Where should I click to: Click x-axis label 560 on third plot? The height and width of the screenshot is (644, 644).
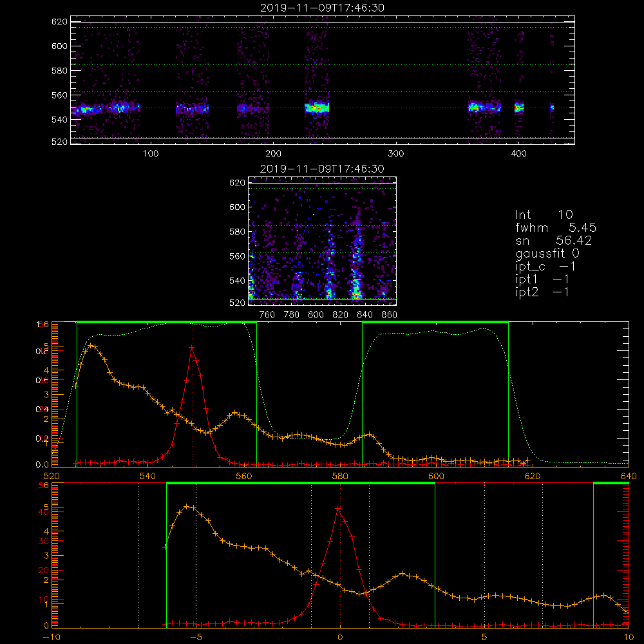coord(244,476)
